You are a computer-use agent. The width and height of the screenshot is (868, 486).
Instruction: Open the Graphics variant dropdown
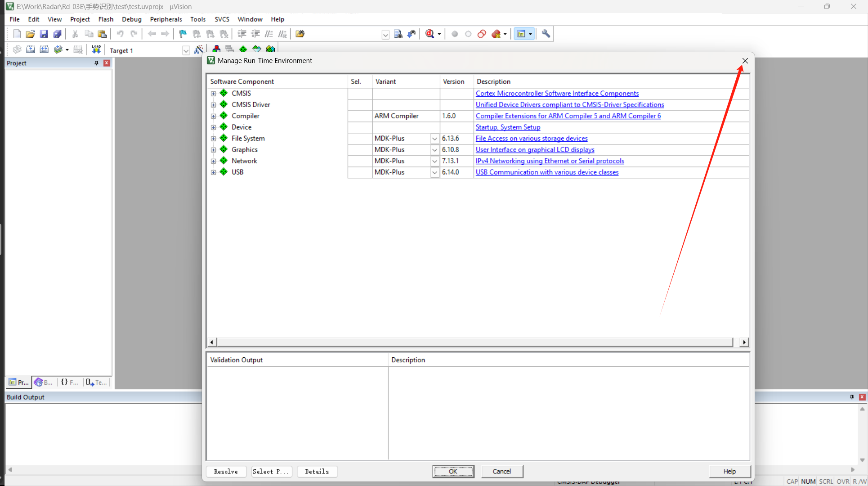click(434, 150)
